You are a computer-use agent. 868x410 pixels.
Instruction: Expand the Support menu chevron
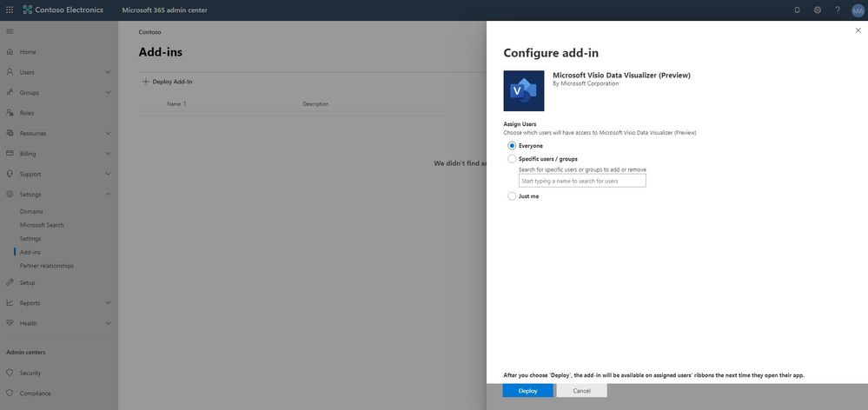point(108,174)
